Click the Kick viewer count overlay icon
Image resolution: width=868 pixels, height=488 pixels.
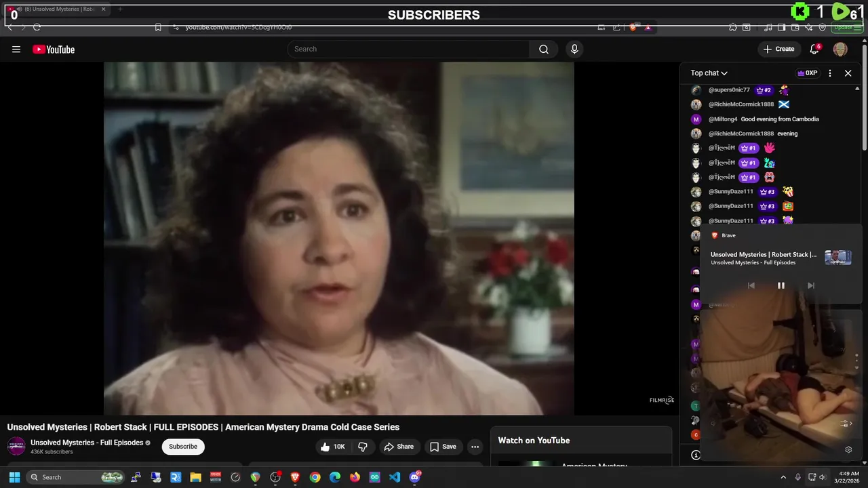[800, 12]
